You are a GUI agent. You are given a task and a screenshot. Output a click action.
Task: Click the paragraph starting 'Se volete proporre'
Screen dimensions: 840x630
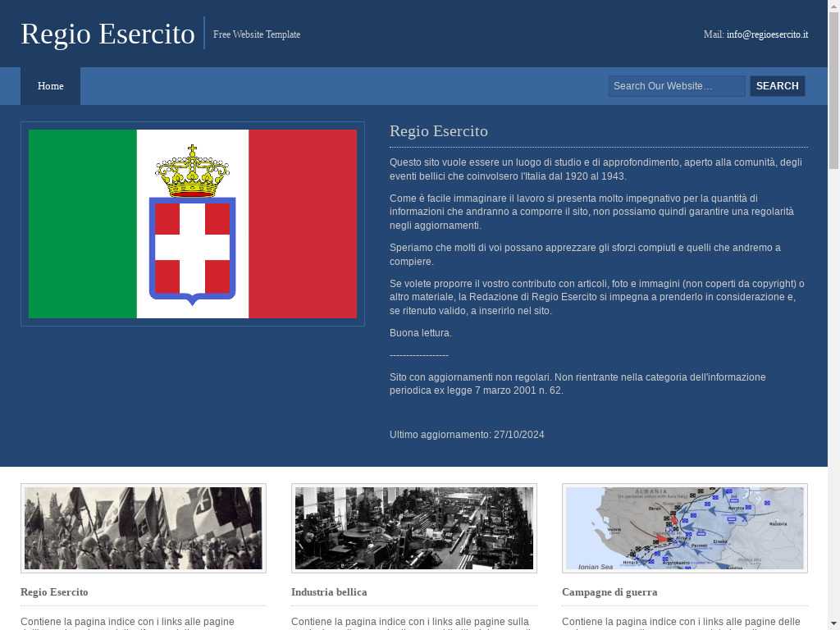pyautogui.click(x=597, y=297)
